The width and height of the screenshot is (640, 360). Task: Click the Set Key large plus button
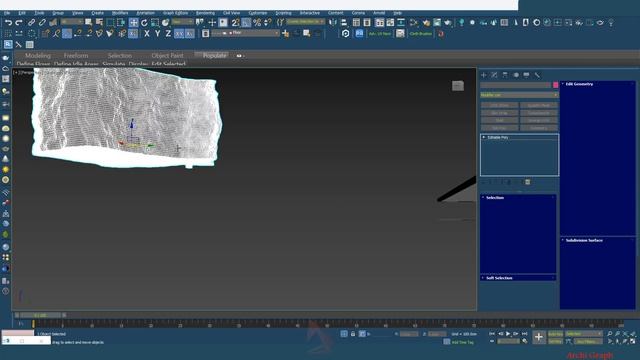coord(539,337)
